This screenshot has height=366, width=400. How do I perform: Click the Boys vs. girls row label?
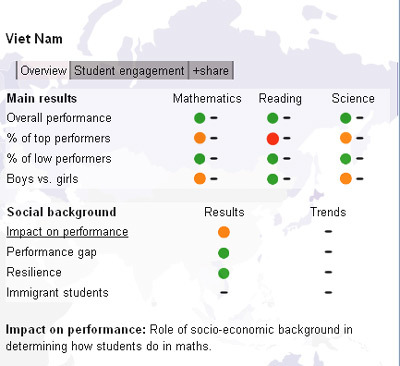click(42, 179)
